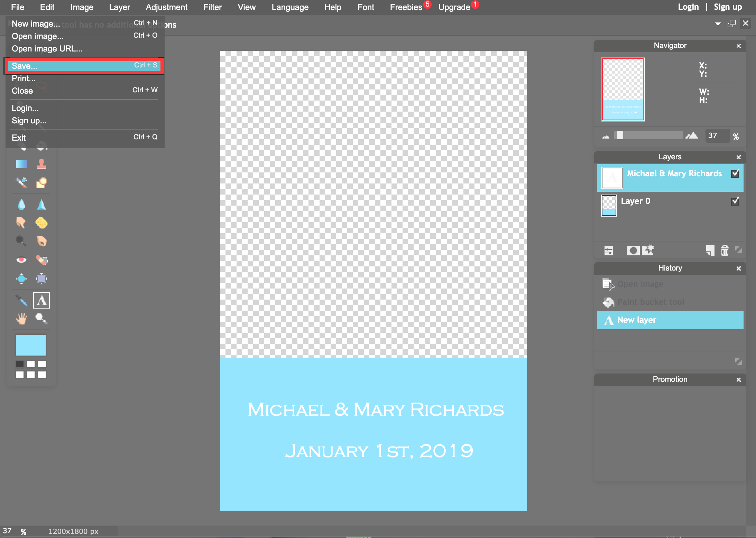Viewport: 756px width, 538px height.
Task: Click the Navigator preview thumbnail
Action: click(x=623, y=89)
